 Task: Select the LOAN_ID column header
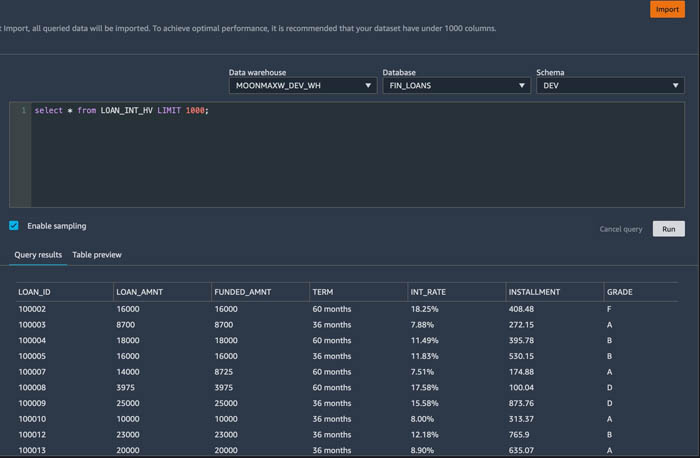(34, 292)
